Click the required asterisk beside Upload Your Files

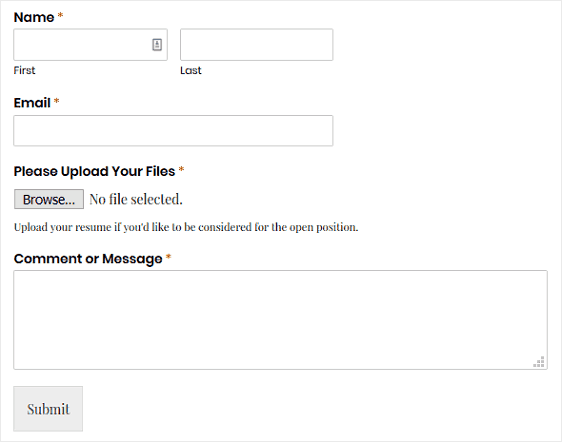point(181,169)
